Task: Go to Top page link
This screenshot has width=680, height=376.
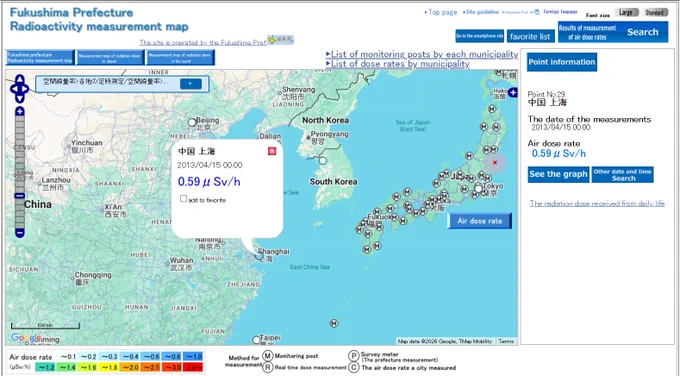Action: 441,12
